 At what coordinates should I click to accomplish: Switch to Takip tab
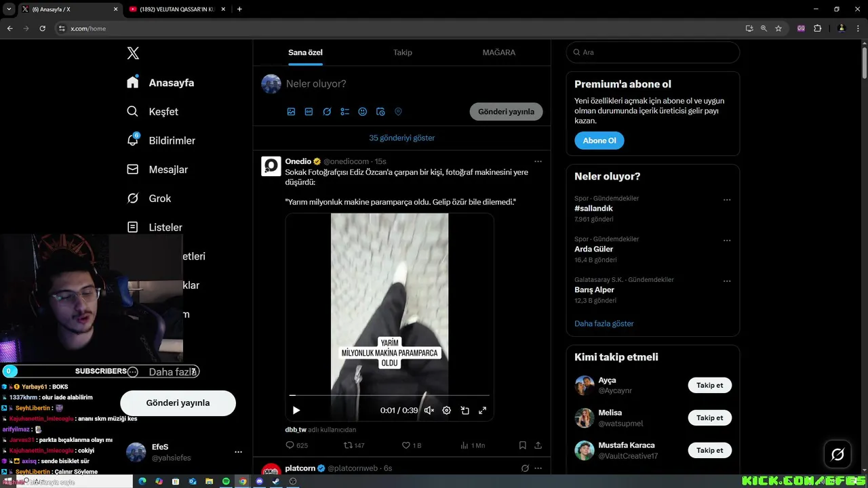click(x=403, y=52)
